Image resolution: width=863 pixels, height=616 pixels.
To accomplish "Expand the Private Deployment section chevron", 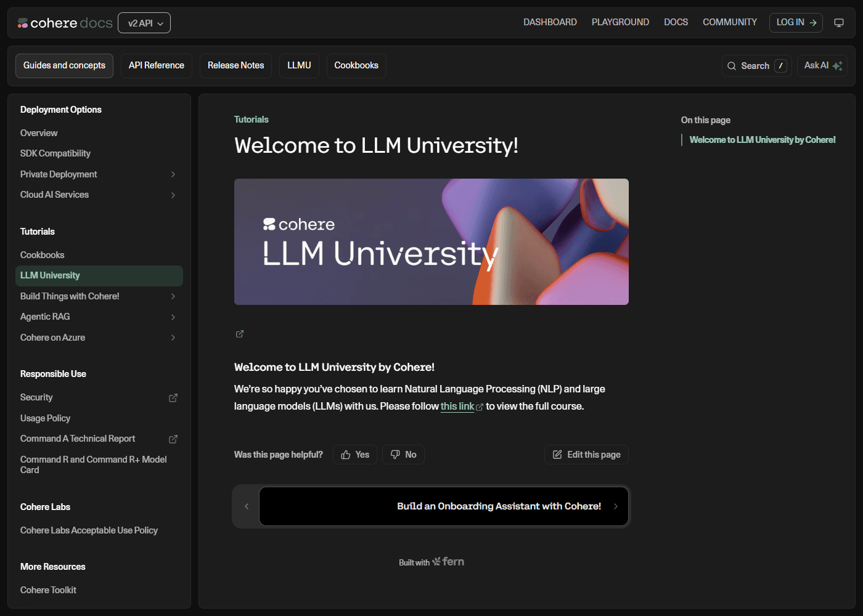I will (173, 174).
